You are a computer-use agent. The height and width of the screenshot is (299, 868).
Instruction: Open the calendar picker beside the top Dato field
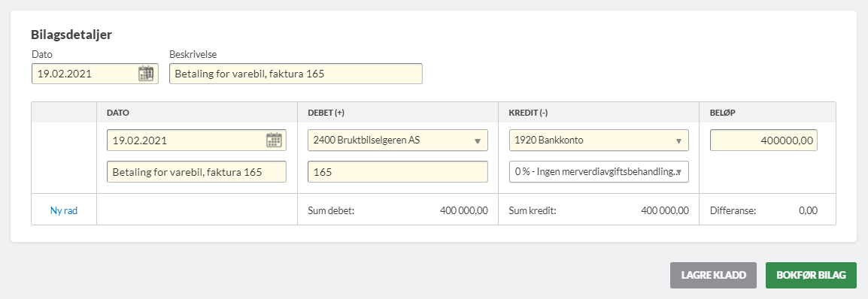pyautogui.click(x=146, y=74)
